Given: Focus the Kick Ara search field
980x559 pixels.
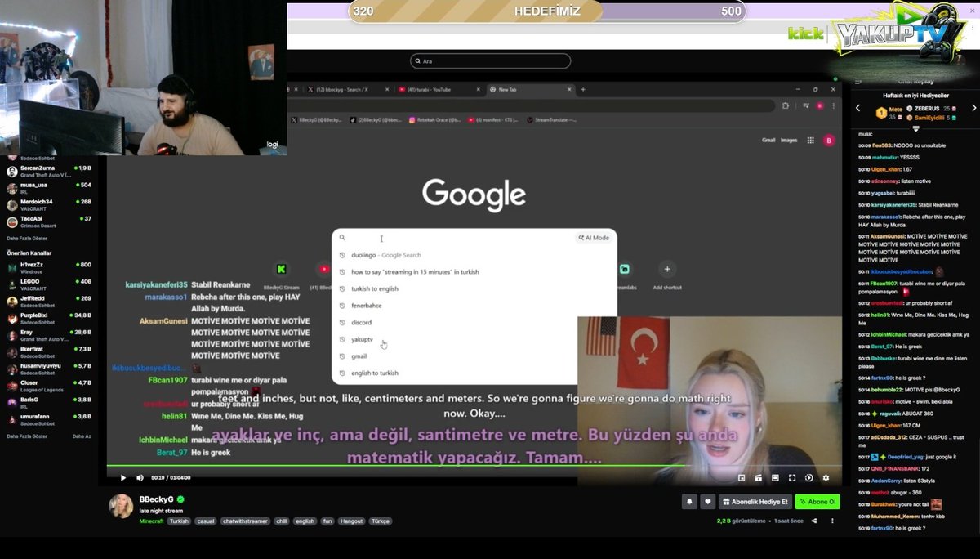Looking at the screenshot, I should click(x=490, y=61).
